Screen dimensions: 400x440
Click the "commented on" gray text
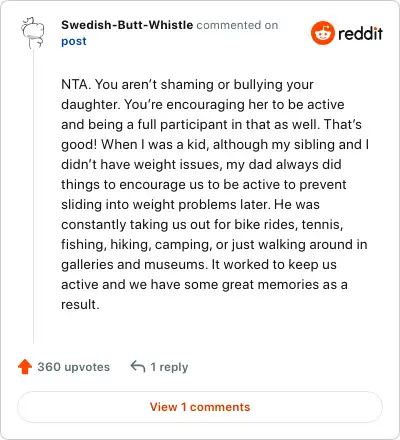click(x=237, y=25)
